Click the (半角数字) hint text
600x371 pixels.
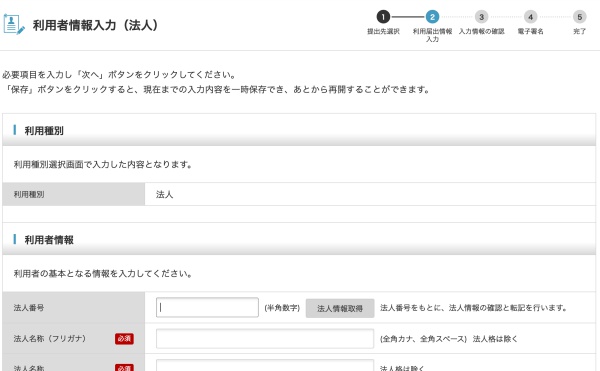coord(282,308)
